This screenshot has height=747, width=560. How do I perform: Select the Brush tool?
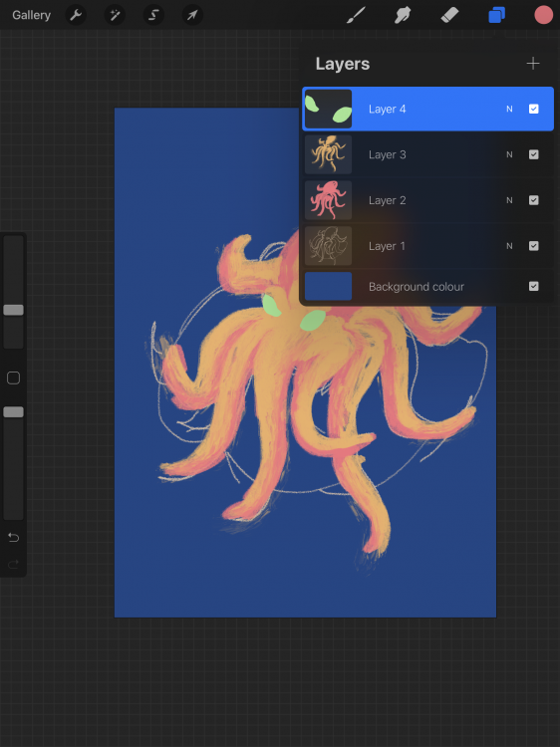pyautogui.click(x=356, y=15)
